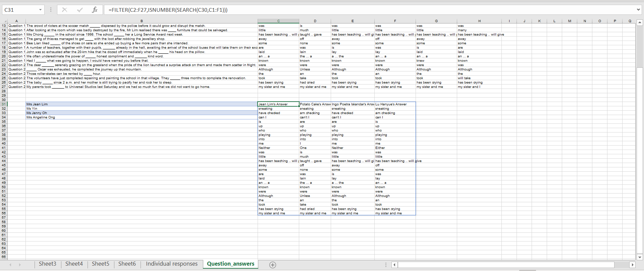
Task: Select the Question_answers sheet tab
Action: pos(230,264)
